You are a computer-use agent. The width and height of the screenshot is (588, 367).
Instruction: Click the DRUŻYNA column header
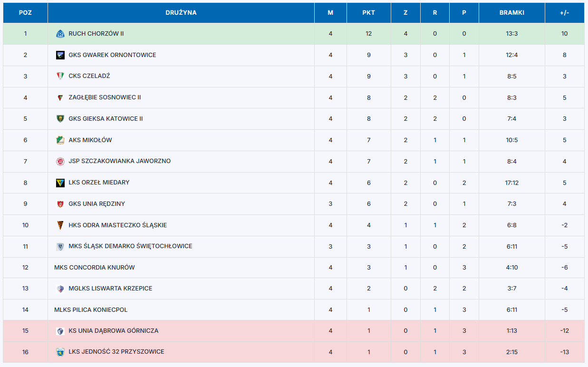pos(181,13)
